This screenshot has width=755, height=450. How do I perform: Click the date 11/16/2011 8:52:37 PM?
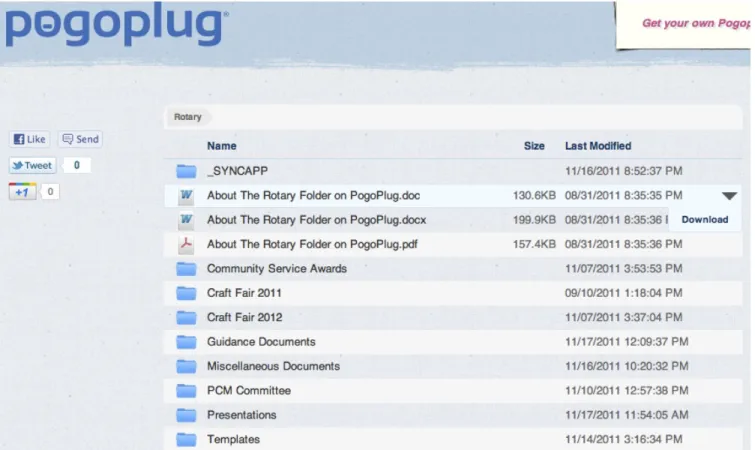[x=624, y=171]
